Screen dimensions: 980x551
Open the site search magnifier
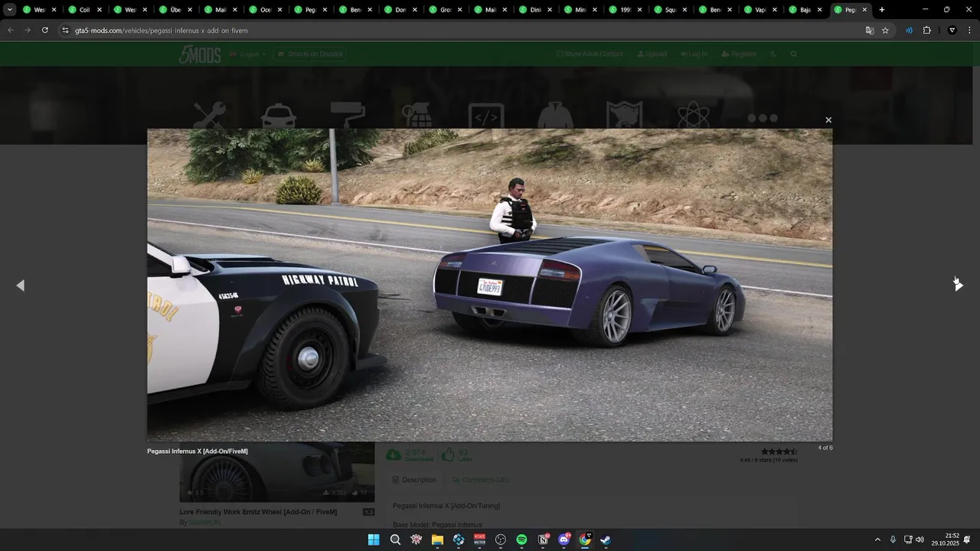coord(794,54)
